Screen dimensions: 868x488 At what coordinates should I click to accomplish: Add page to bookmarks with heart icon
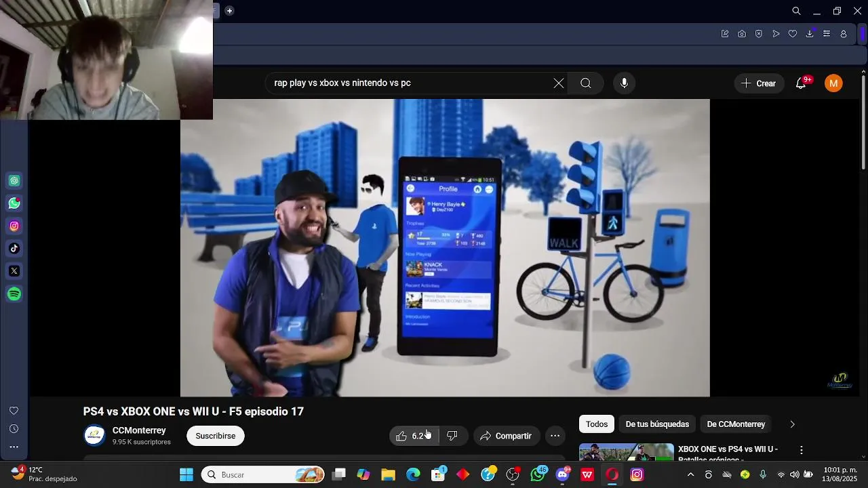coord(793,34)
